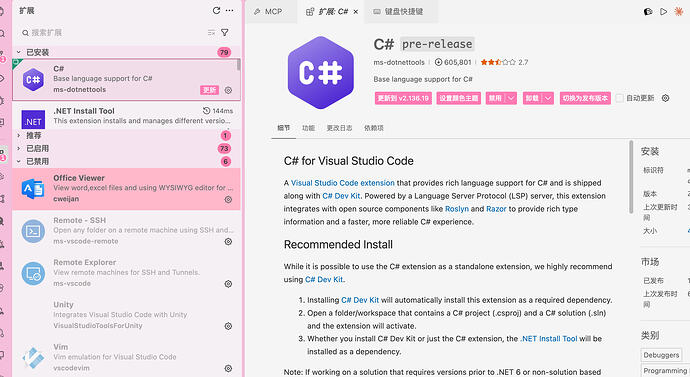This screenshot has width=690, height=377.
Task: Click the orange starburst icon top right
Action: (679, 12)
